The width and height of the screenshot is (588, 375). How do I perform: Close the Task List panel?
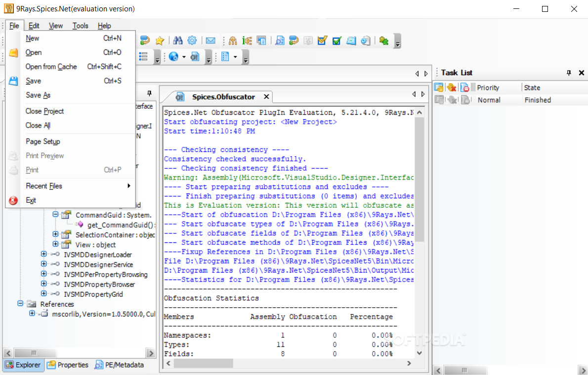581,73
